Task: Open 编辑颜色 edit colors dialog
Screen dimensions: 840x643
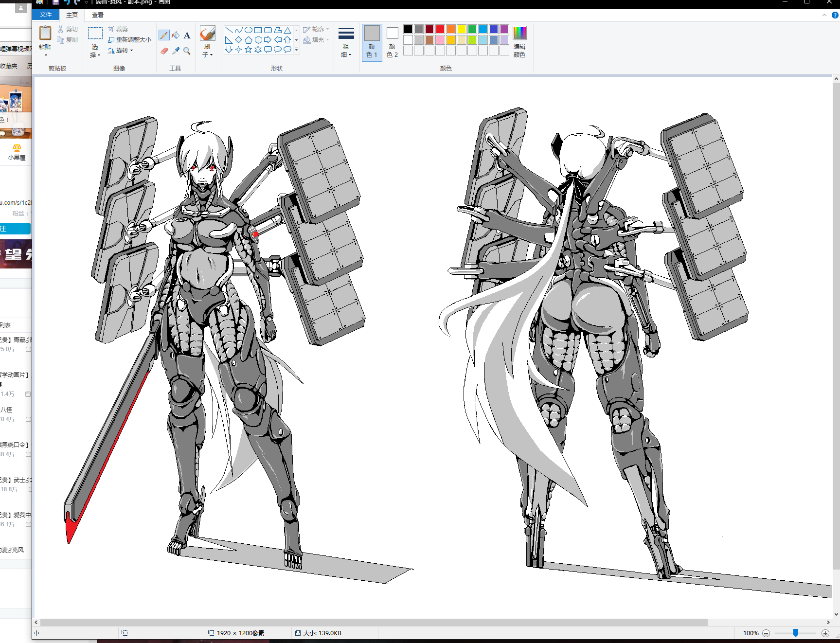Action: [x=519, y=42]
